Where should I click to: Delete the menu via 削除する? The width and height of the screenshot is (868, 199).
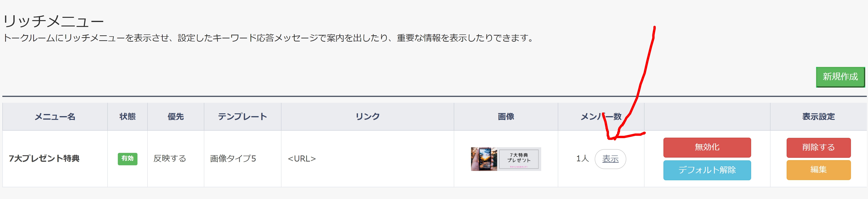click(818, 147)
